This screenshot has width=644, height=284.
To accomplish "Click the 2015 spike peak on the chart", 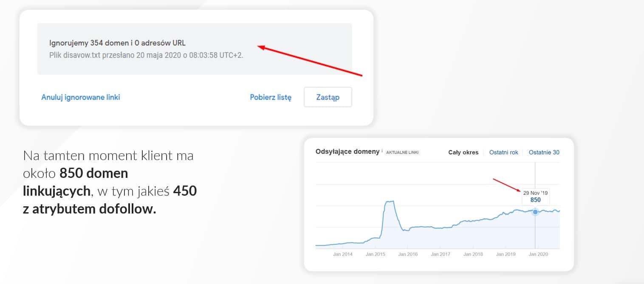I will click(389, 202).
